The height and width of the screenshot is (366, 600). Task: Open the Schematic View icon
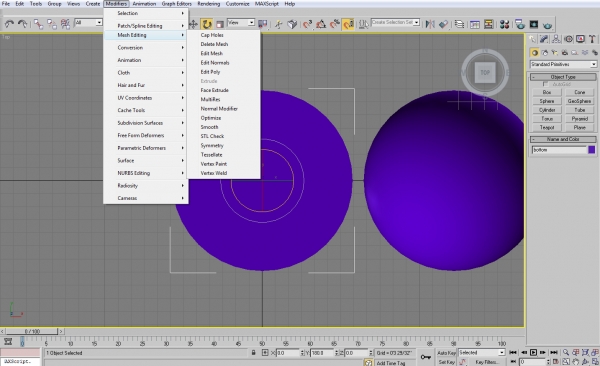(x=489, y=24)
